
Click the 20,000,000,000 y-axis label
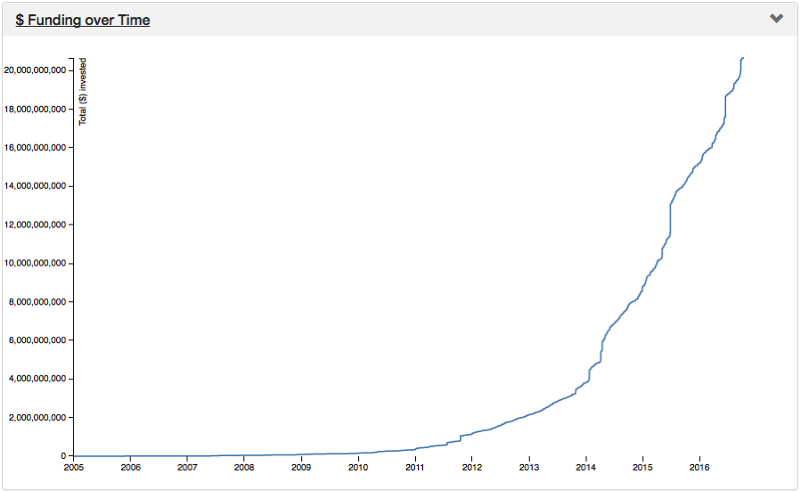click(36, 70)
